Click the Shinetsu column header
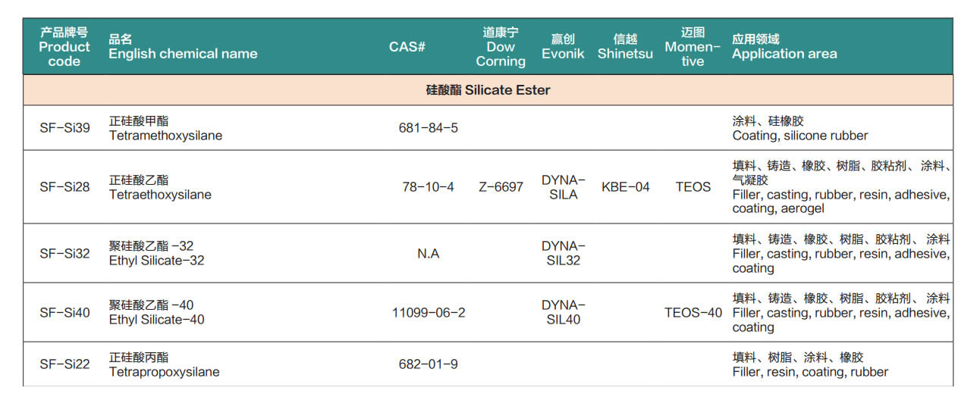This screenshot has height=400, width=980. [x=625, y=47]
